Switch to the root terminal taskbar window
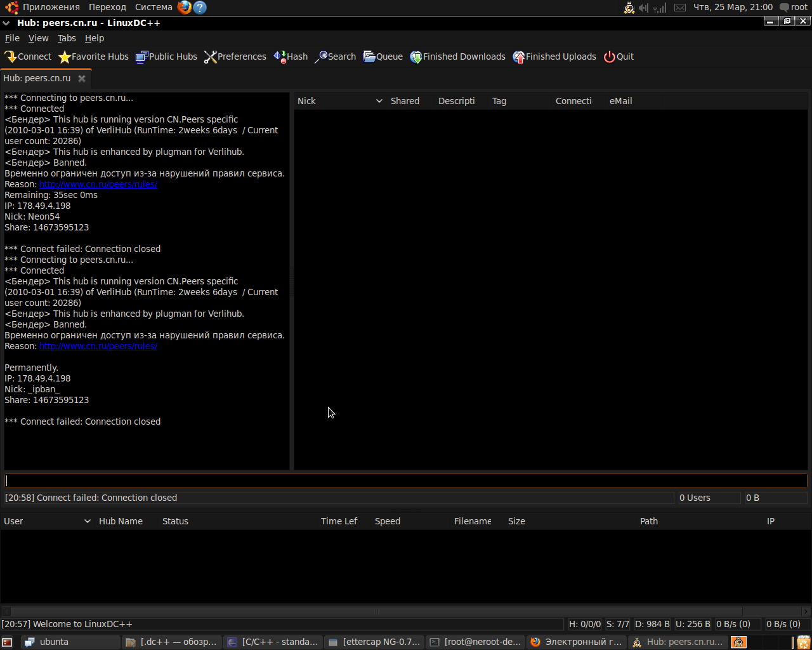The height and width of the screenshot is (650, 812). [x=476, y=642]
